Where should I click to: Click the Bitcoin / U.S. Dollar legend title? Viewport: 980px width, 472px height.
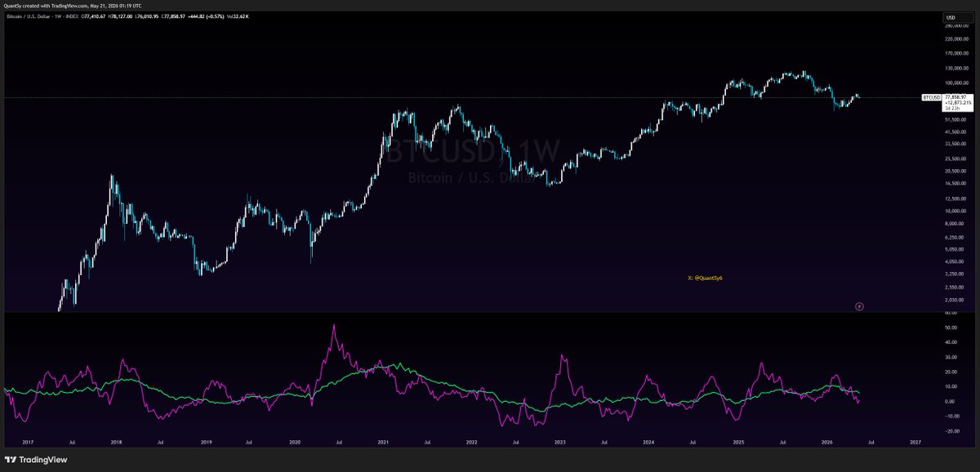pyautogui.click(x=29, y=16)
